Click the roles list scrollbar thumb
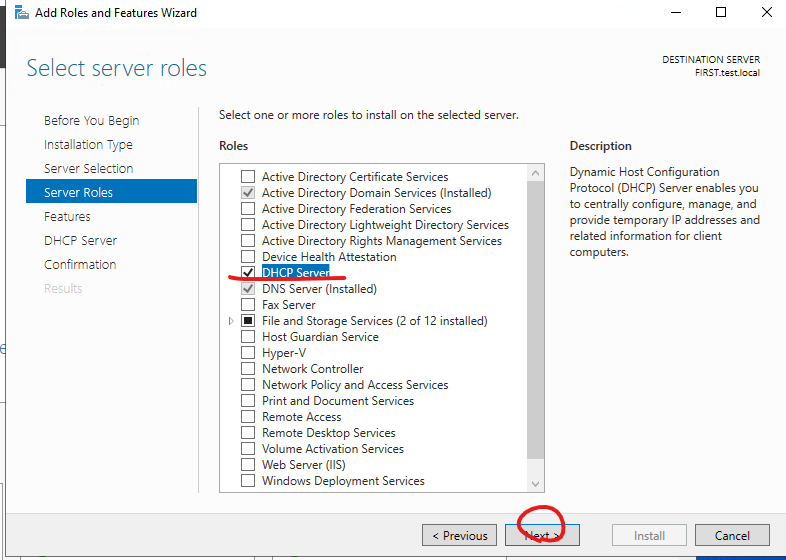 535,319
